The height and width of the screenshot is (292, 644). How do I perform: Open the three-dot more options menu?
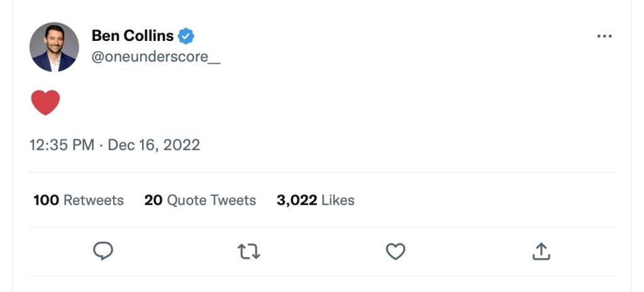tap(604, 36)
